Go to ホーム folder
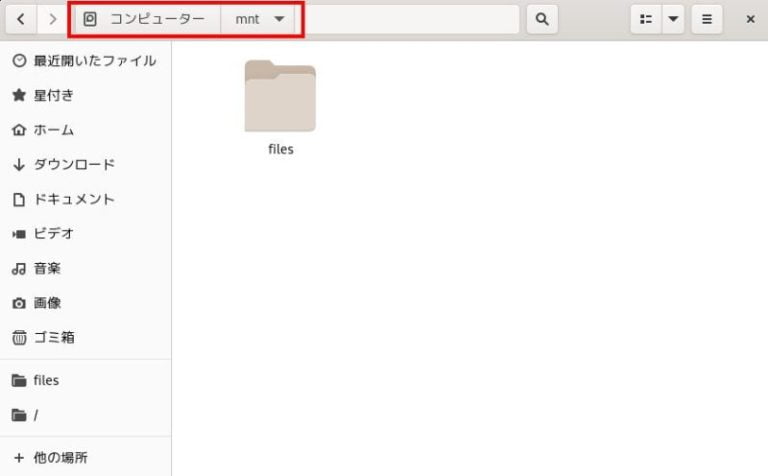This screenshot has height=476, width=768. pyautogui.click(x=54, y=130)
